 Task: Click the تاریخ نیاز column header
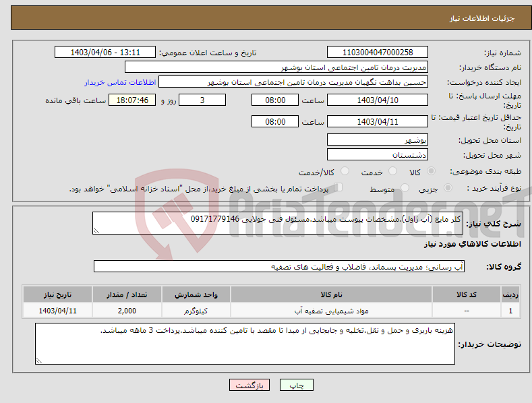coord(58,294)
